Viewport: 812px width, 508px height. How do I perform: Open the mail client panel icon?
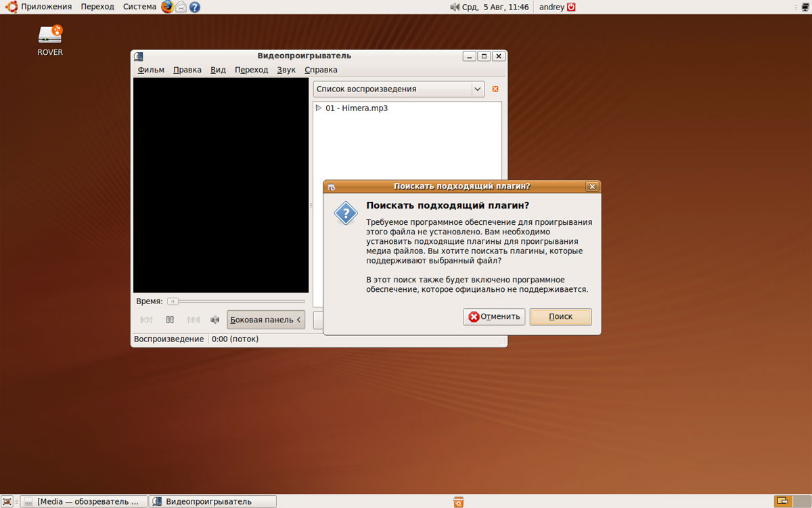pos(181,7)
